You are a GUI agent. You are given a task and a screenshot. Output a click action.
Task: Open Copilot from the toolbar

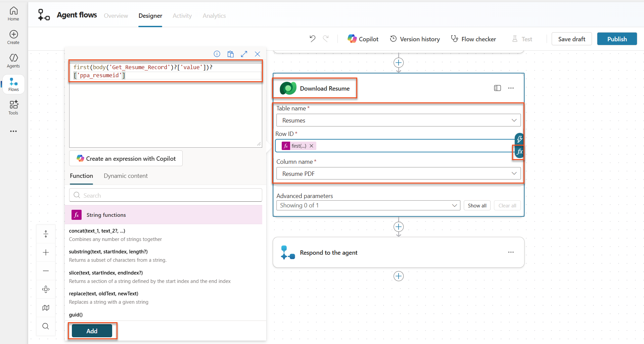point(363,39)
